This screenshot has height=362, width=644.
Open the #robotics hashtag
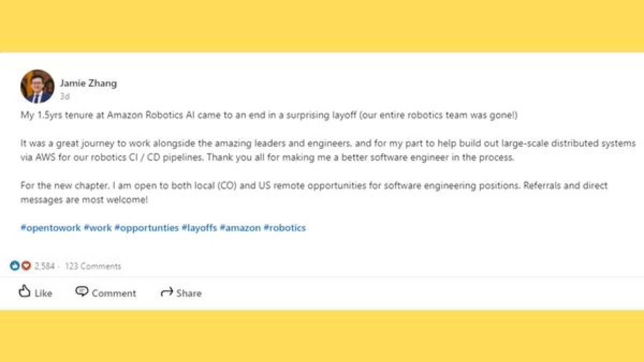point(284,228)
